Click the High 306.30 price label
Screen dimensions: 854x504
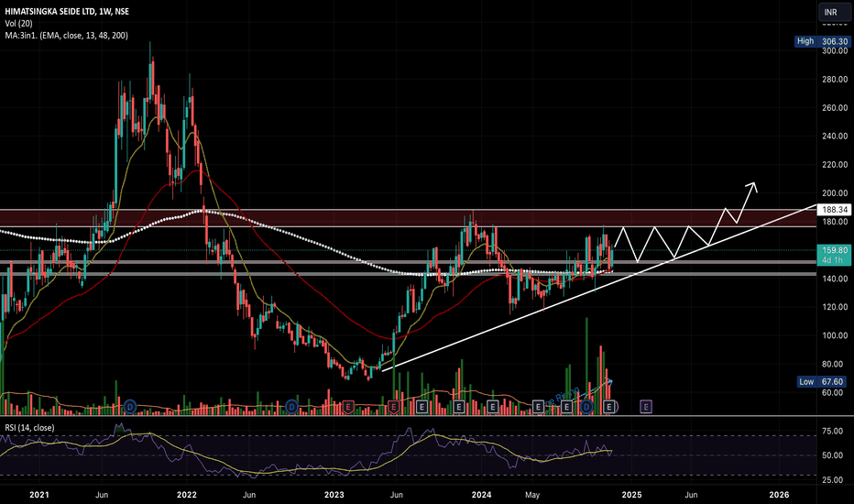pyautogui.click(x=823, y=41)
